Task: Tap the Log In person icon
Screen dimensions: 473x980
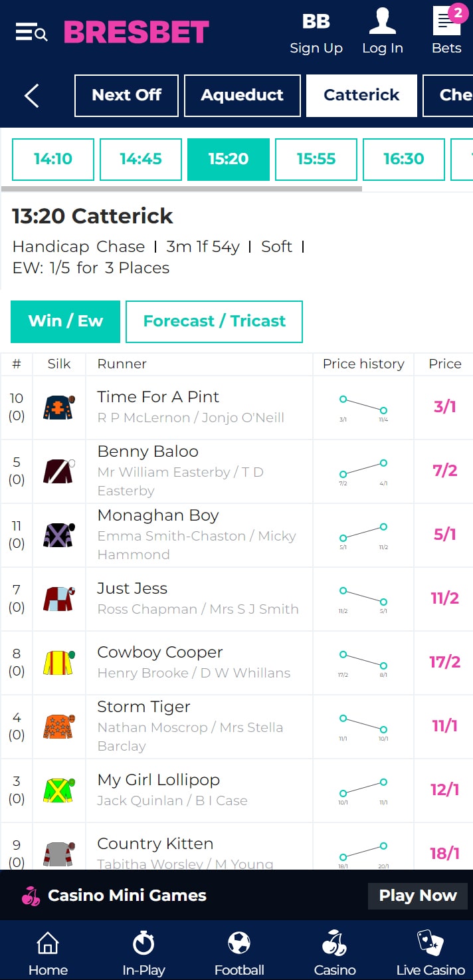Action: [383, 21]
